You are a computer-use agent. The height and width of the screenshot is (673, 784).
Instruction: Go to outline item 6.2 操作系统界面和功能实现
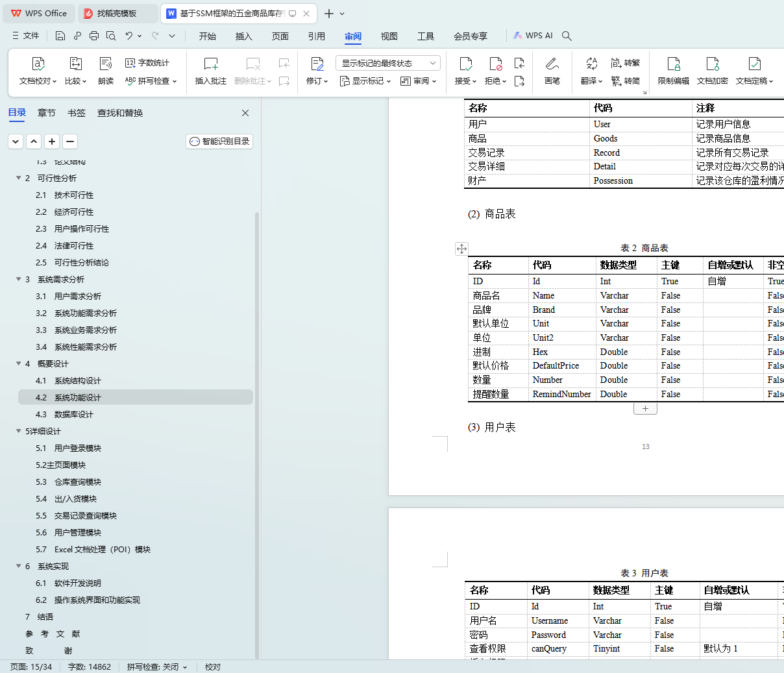(136, 600)
